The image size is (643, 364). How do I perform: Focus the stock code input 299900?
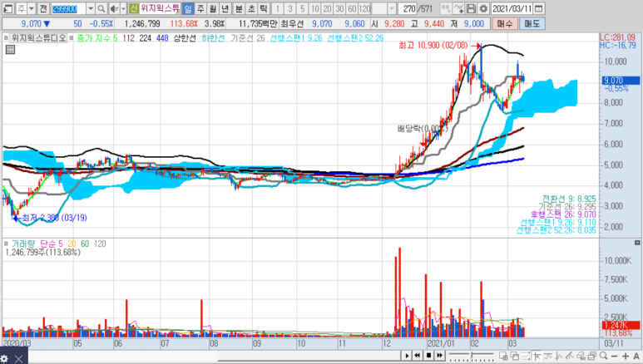tap(67, 8)
